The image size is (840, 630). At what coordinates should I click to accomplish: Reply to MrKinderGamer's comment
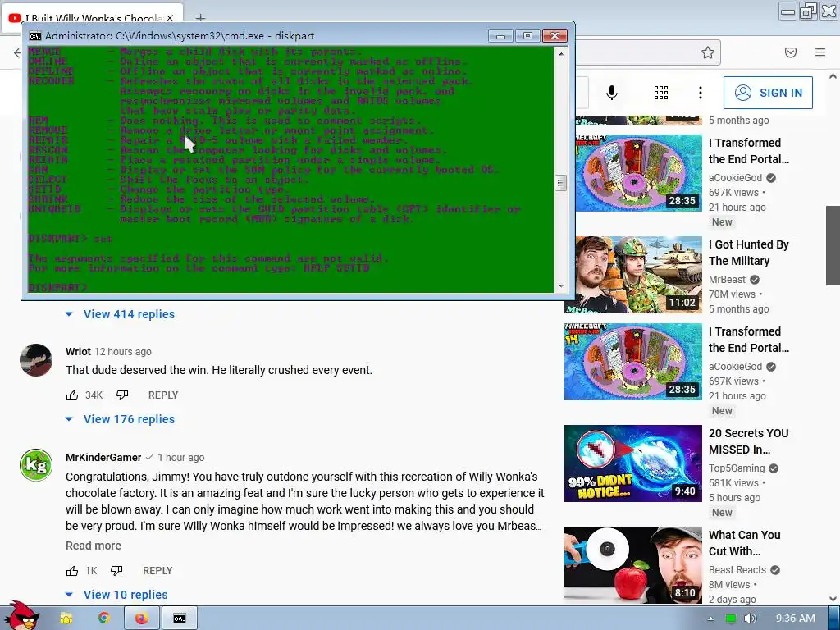pos(157,571)
